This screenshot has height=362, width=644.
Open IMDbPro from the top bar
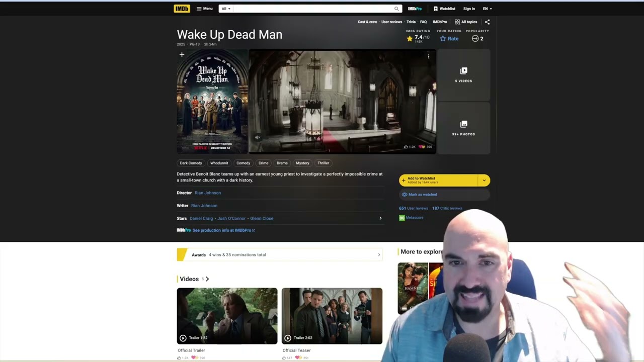pos(415,9)
